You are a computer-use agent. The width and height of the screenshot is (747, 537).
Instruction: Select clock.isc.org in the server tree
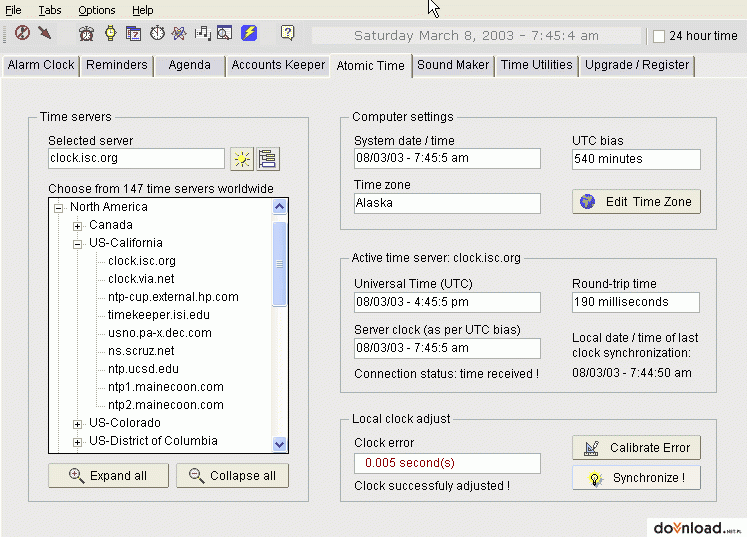(x=142, y=261)
